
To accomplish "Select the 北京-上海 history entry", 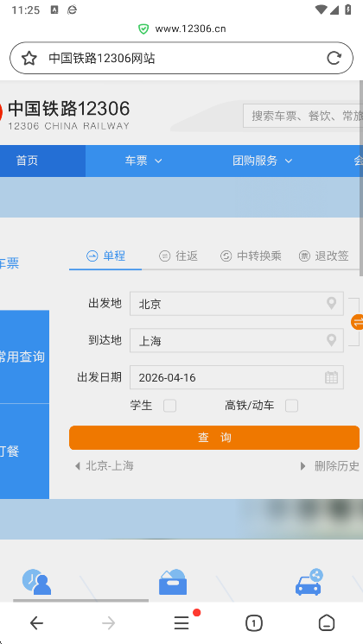I will [x=110, y=466].
